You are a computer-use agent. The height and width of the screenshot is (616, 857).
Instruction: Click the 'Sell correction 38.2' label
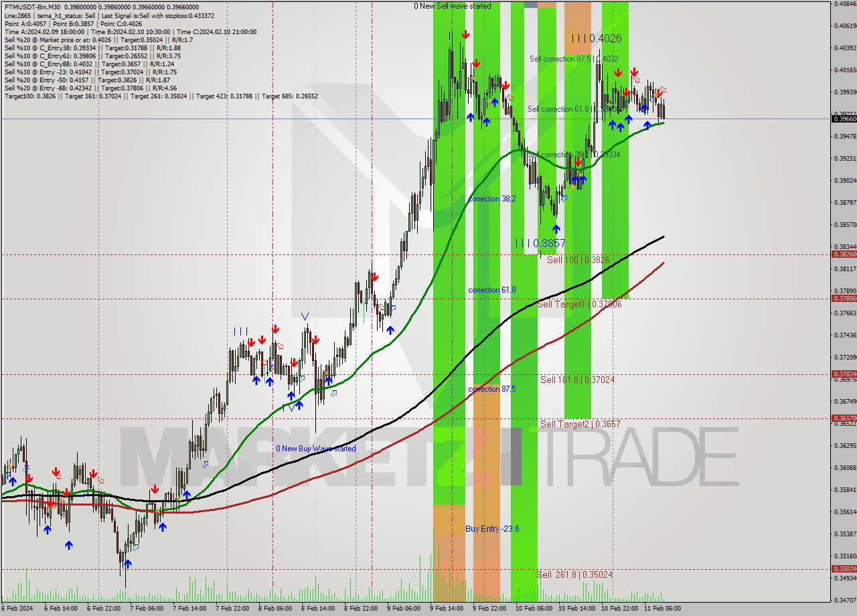(x=573, y=155)
